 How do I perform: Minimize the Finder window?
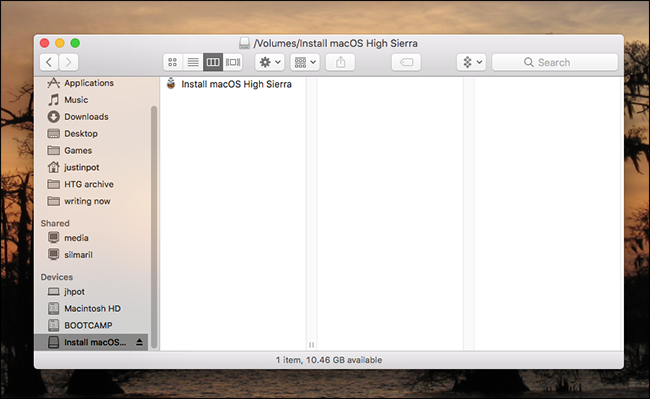tap(60, 43)
